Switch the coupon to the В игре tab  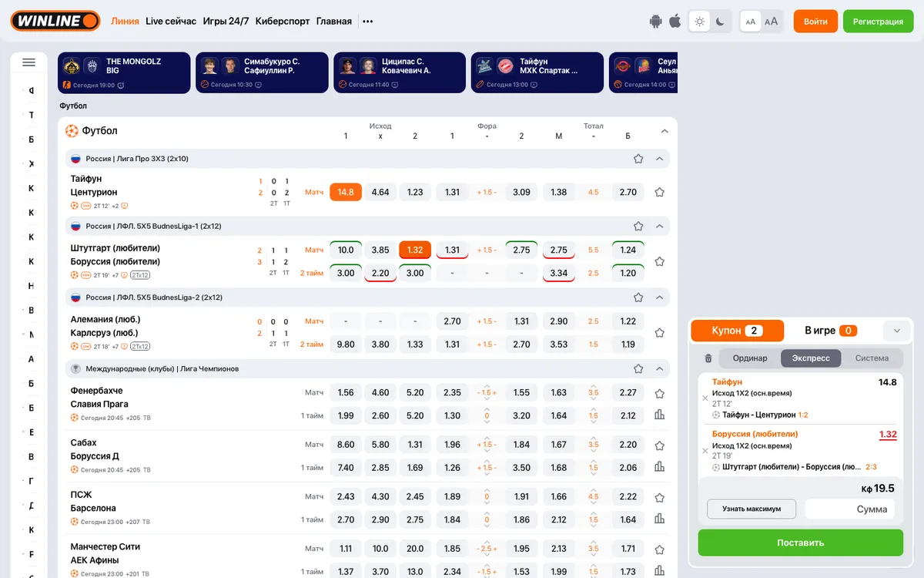coord(831,331)
